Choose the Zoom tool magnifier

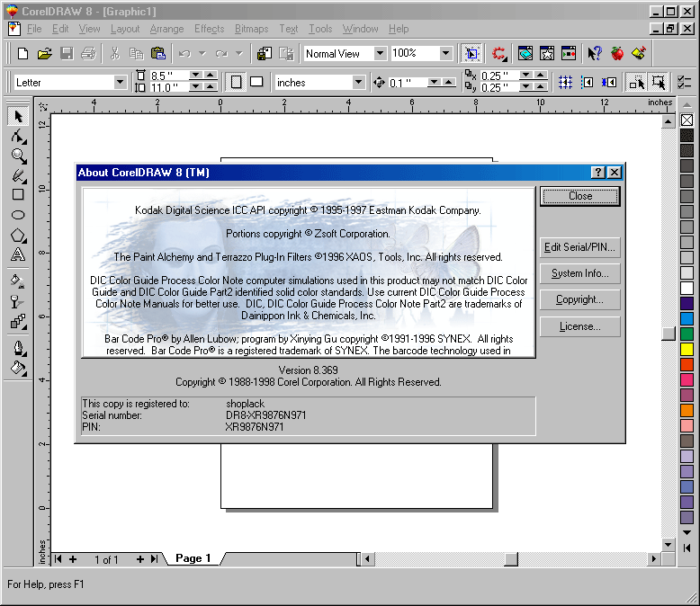click(18, 156)
